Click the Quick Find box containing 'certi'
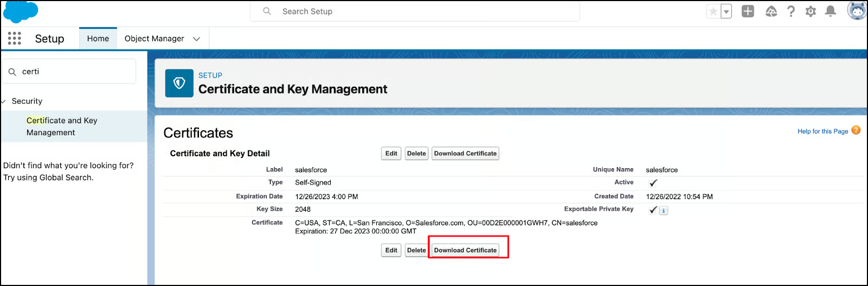The image size is (868, 286). (69, 72)
